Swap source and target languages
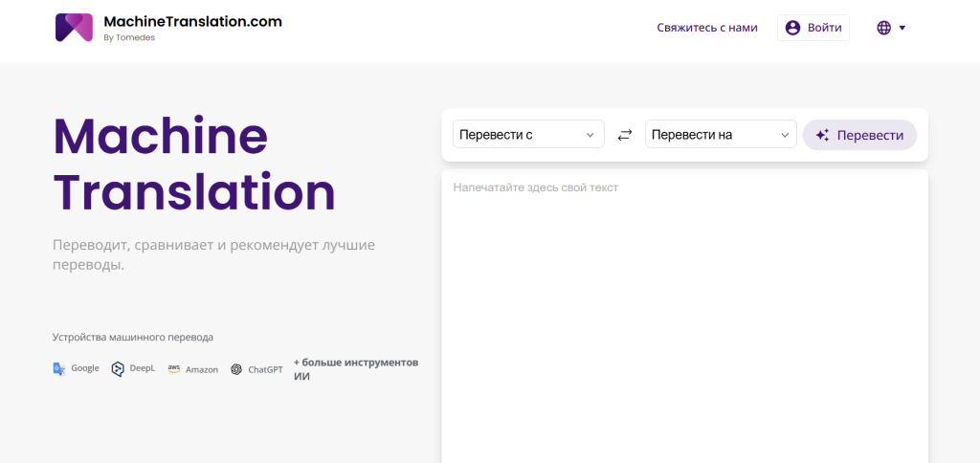The height and width of the screenshot is (463, 980). coord(625,135)
